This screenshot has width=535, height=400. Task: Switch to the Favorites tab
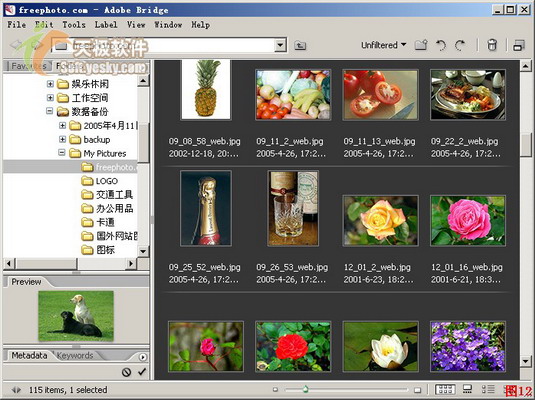click(x=29, y=66)
